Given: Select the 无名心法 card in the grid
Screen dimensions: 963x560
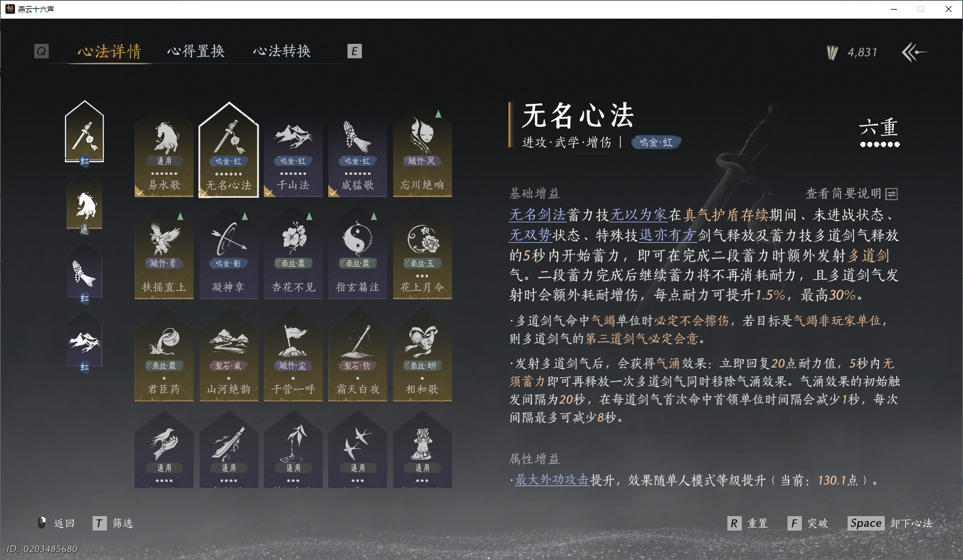Looking at the screenshot, I should click(228, 150).
